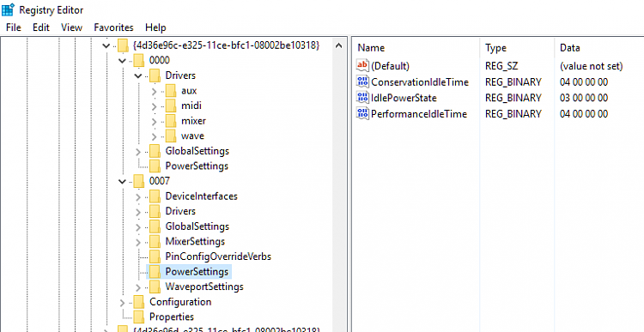Viewport: 644px width, 332px height.
Task: Expand the mixer key
Action: [x=154, y=122]
